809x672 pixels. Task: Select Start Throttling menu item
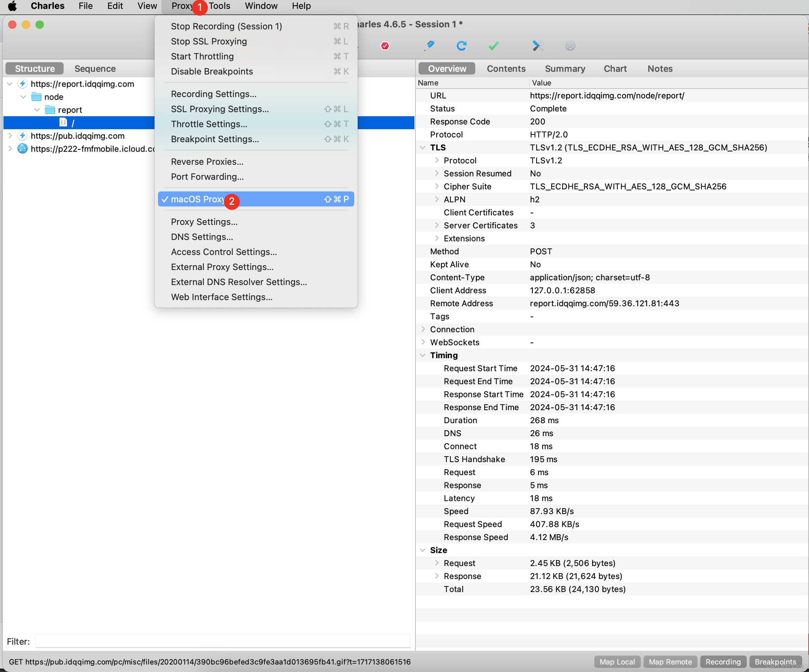(202, 56)
